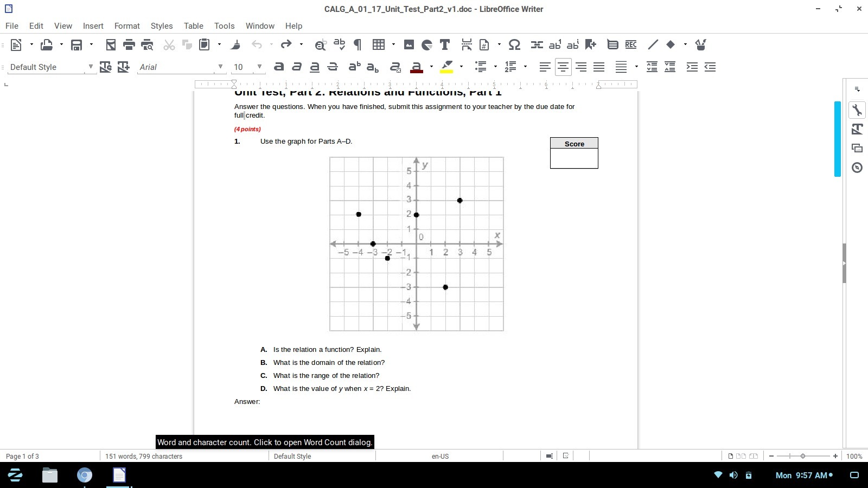The height and width of the screenshot is (488, 868).
Task: Toggle Print Preview mode
Action: 147,45
